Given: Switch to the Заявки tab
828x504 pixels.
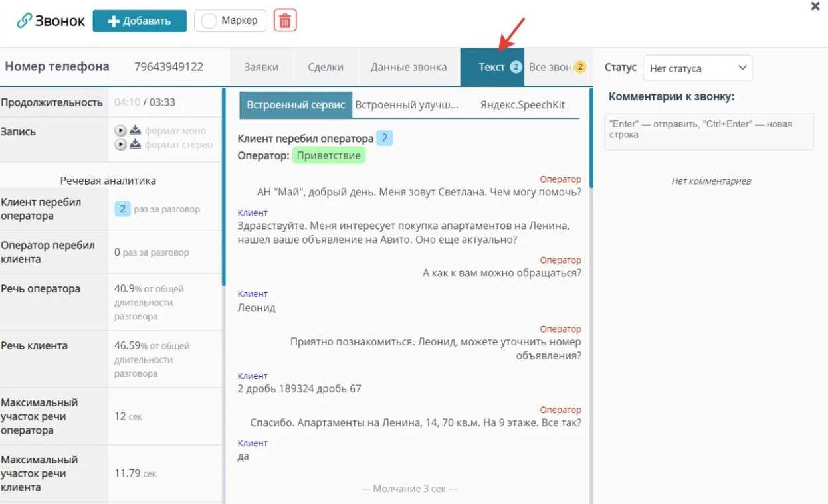Looking at the screenshot, I should tap(261, 67).
